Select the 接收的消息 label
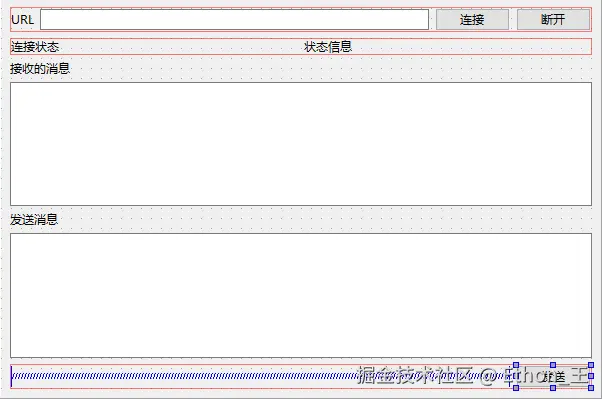The height and width of the screenshot is (399, 602). point(40,69)
